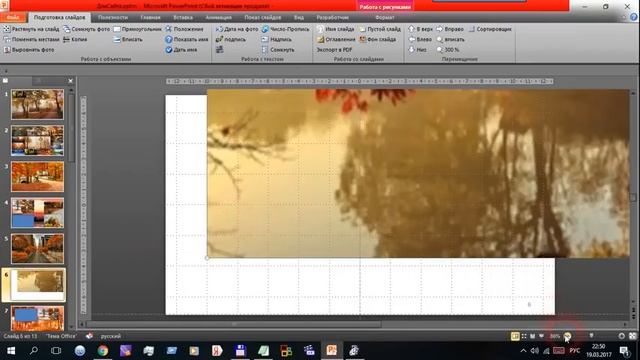Switch to the Главная tab

coord(150,18)
